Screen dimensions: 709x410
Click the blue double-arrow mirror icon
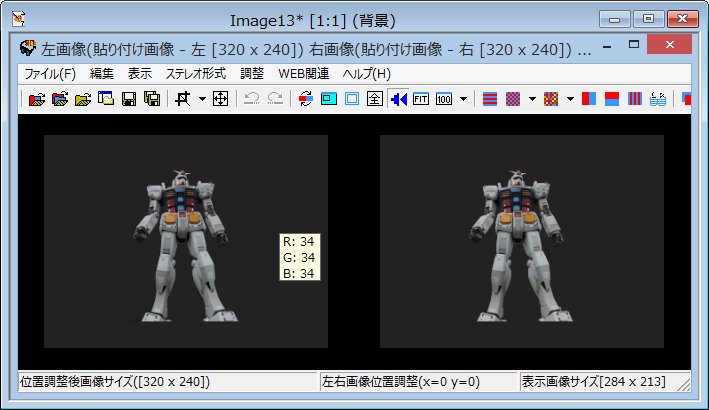coord(398,99)
